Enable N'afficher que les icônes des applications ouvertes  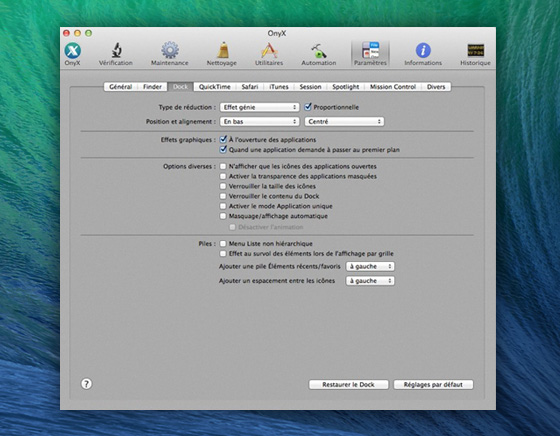[x=223, y=166]
